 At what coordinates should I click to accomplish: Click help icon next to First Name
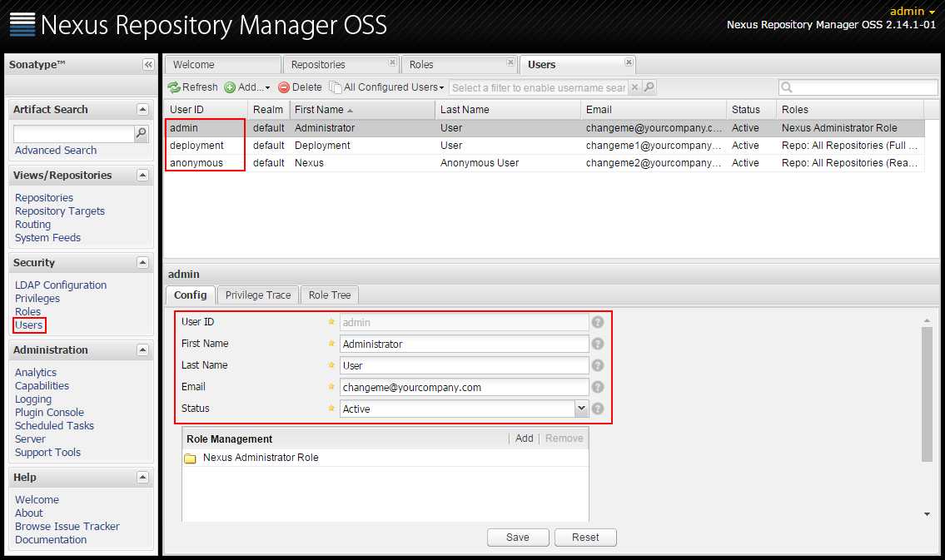(597, 344)
